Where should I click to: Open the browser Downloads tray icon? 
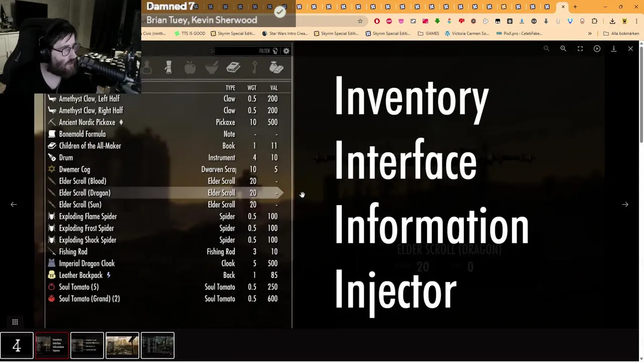[612, 21]
